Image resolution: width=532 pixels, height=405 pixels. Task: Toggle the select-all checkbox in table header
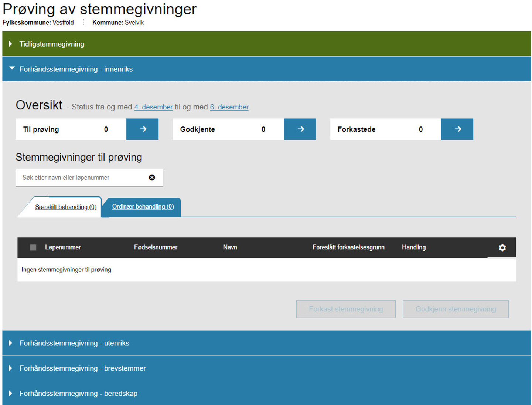[x=33, y=247]
